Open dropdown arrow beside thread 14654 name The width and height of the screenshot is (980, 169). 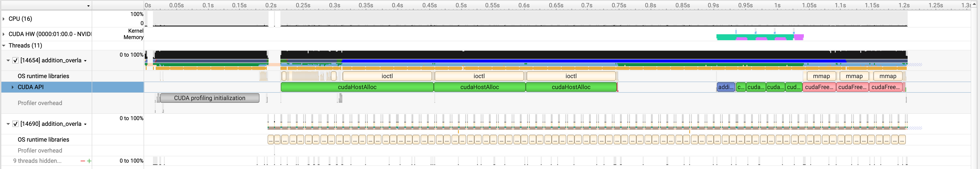85,61
